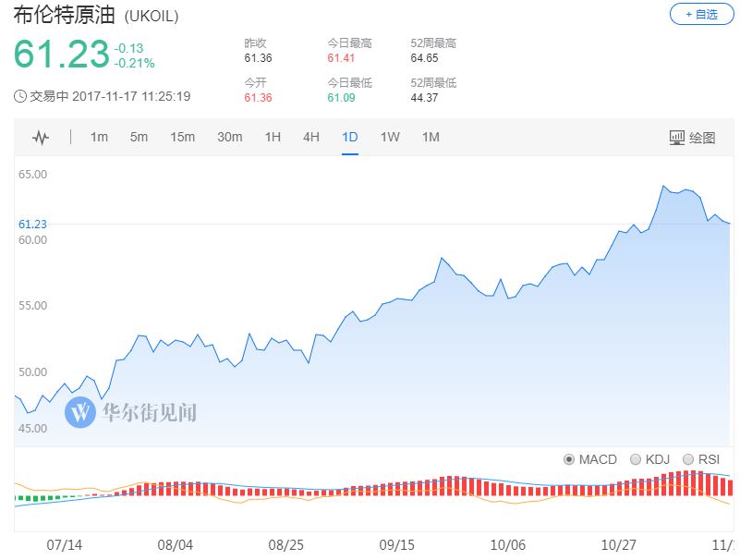
Task: Click the clock icon beside trading time
Action: 20,96
